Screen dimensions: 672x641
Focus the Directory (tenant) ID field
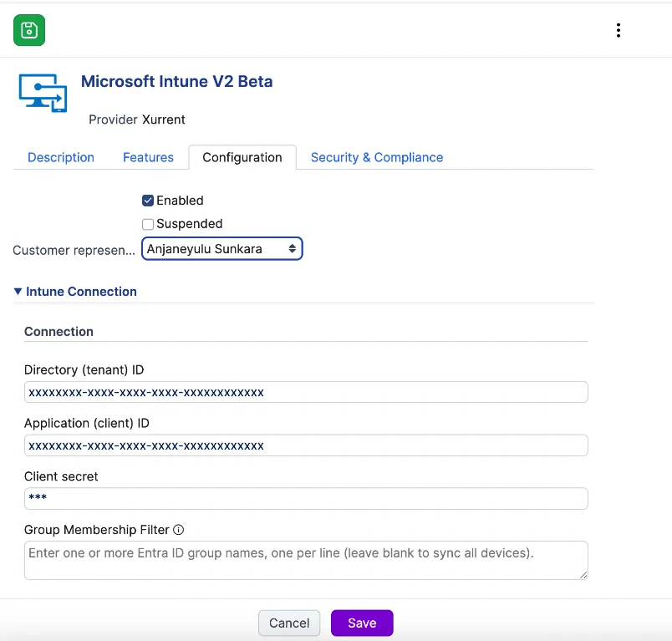pos(306,392)
